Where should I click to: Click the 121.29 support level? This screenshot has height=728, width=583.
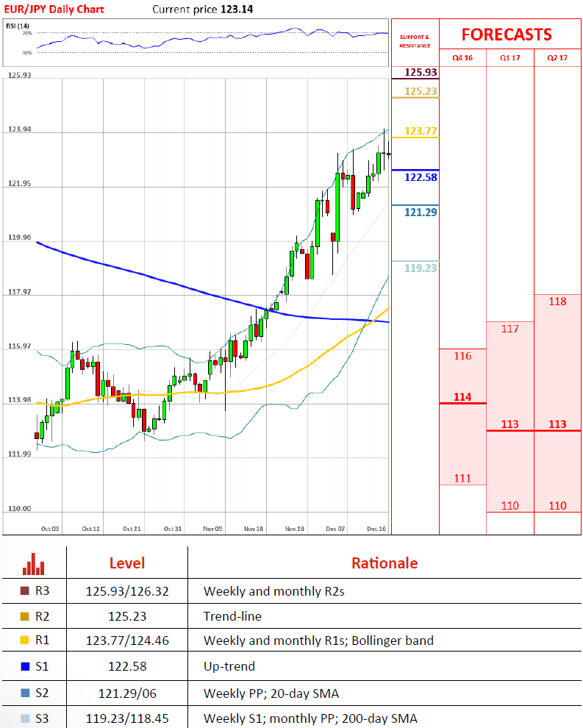coord(421,213)
